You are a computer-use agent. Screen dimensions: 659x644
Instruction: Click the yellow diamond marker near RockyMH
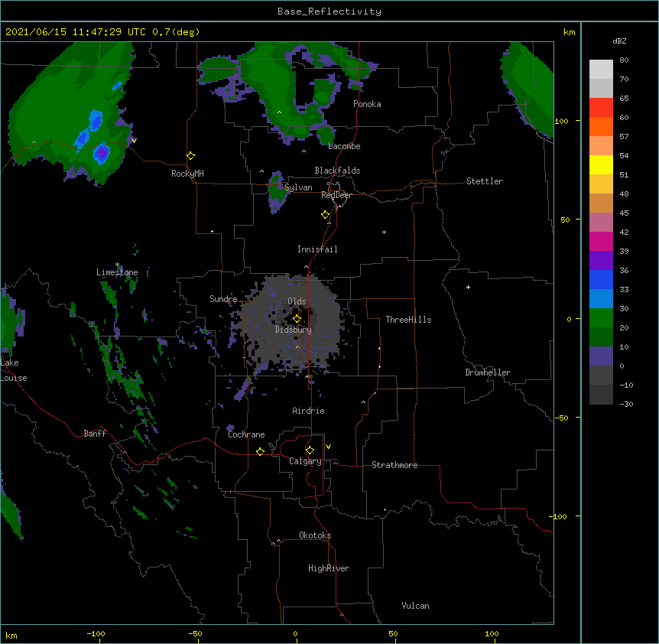190,156
